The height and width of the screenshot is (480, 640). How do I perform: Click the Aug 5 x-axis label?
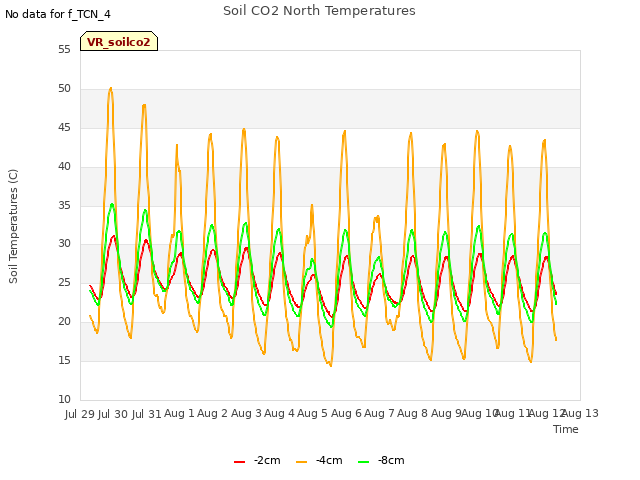pyautogui.click(x=312, y=413)
